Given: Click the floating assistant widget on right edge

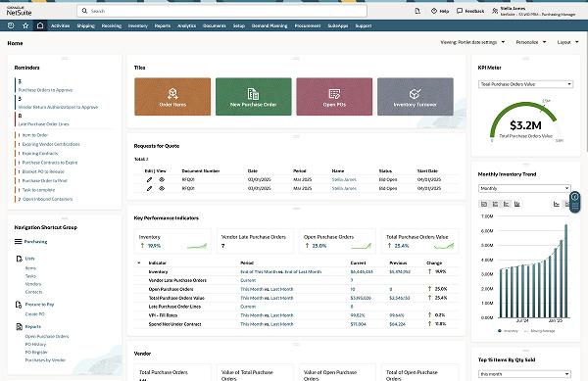Looking at the screenshot, I should coord(575,202).
